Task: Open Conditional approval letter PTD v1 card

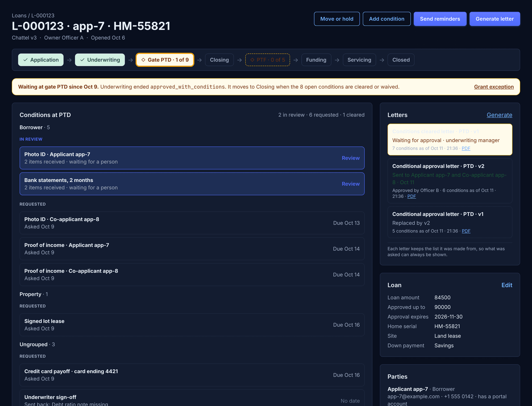Action: point(450,222)
